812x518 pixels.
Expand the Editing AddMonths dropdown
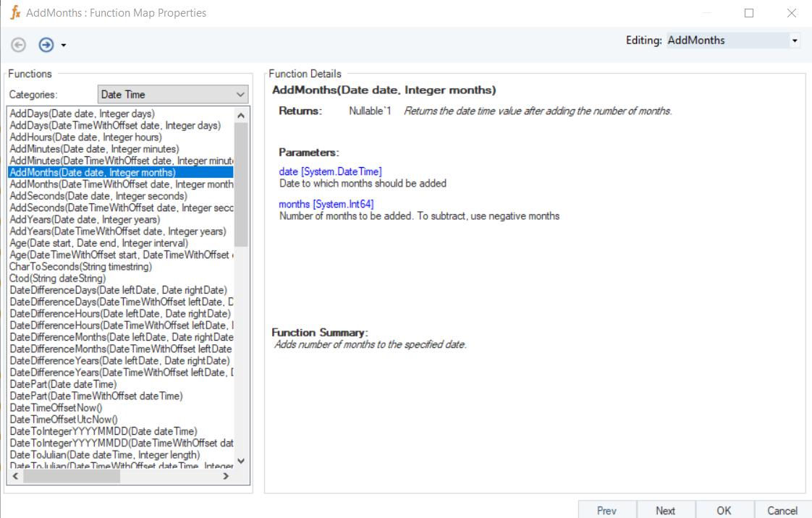click(x=795, y=41)
